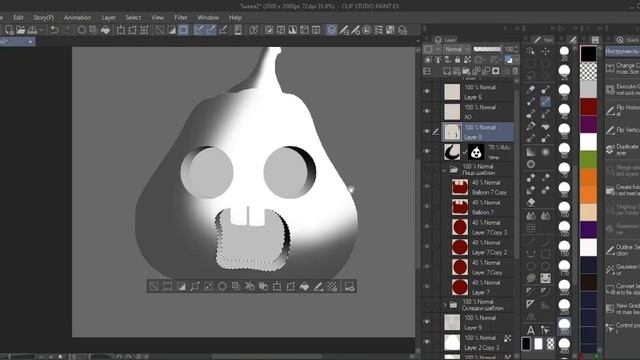This screenshot has height=360, width=640.
Task: Click the Undo arrow in the command bar
Action: click(53, 30)
